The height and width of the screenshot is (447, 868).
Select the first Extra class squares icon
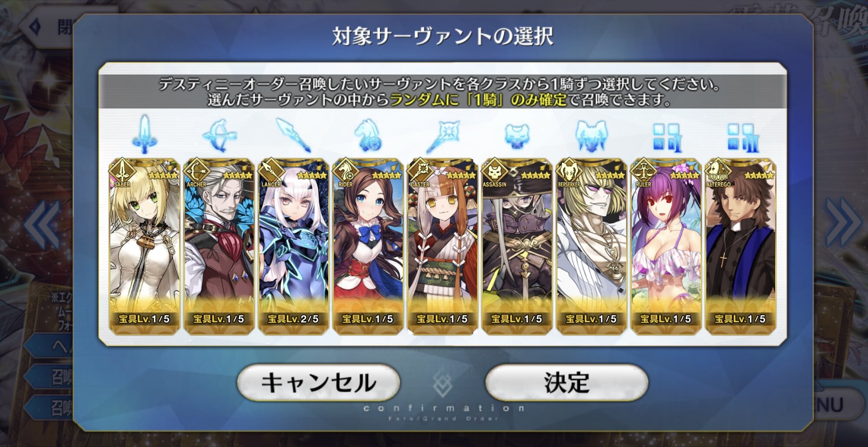(666, 138)
